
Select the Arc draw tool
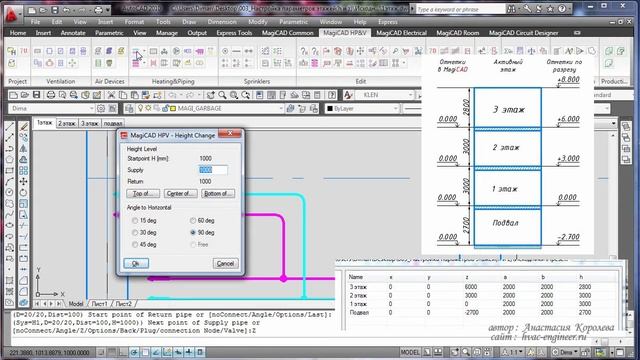point(10,182)
